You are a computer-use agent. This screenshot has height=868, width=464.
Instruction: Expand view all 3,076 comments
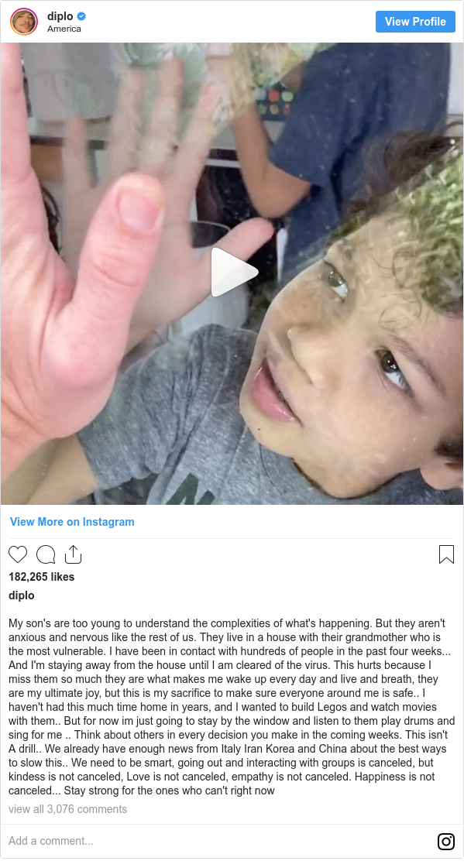tap(67, 809)
